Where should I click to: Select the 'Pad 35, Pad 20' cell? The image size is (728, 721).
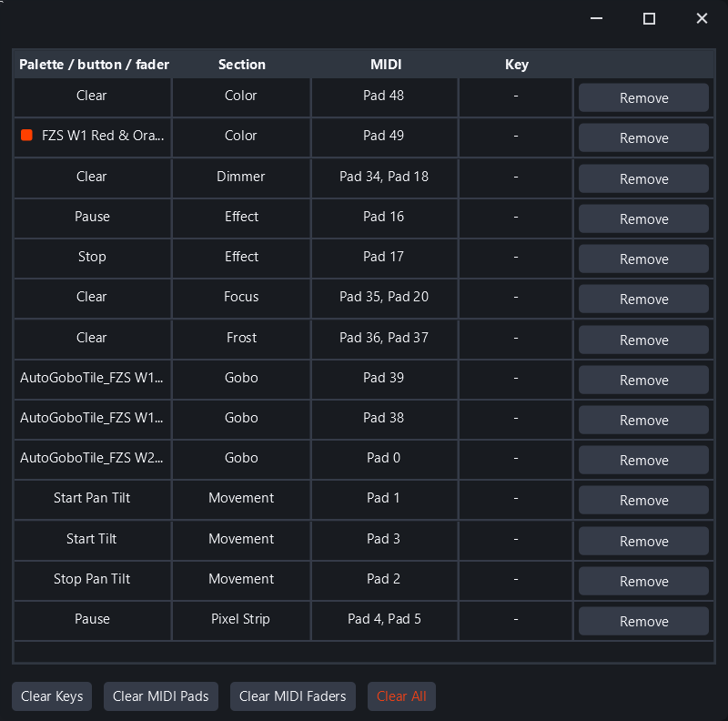[x=384, y=299]
